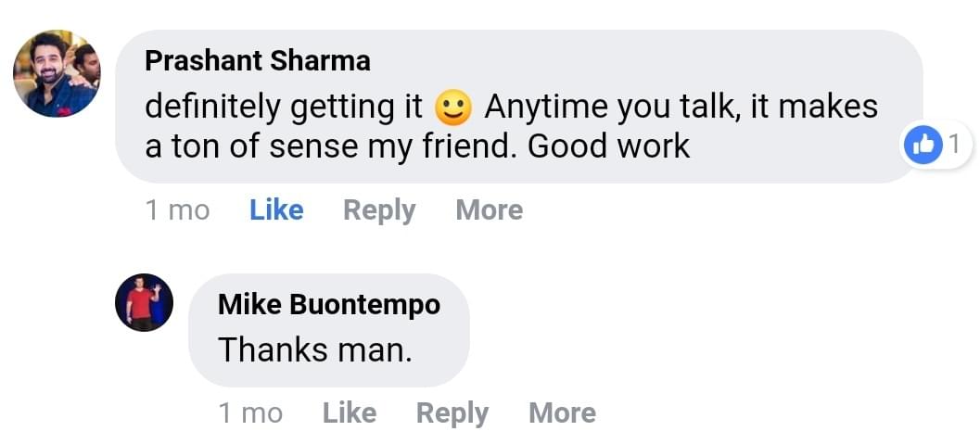Expand More options for Prashant's comment

489,210
